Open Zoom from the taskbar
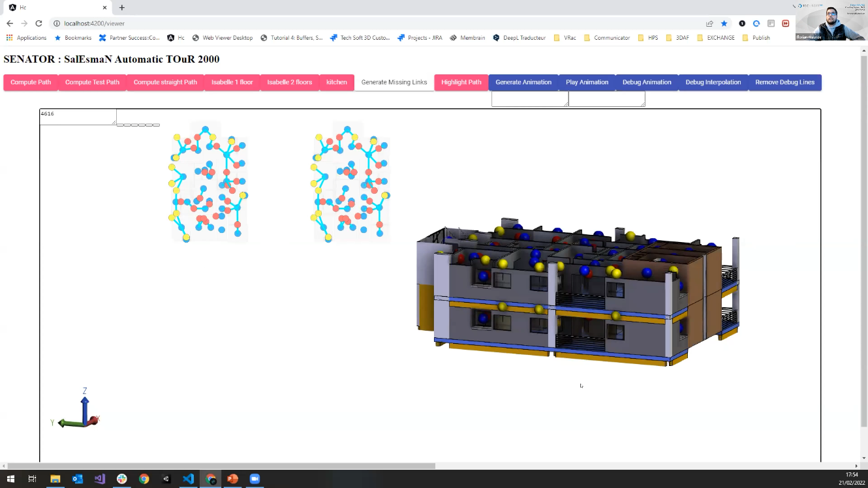This screenshot has height=488, width=868. (255, 479)
